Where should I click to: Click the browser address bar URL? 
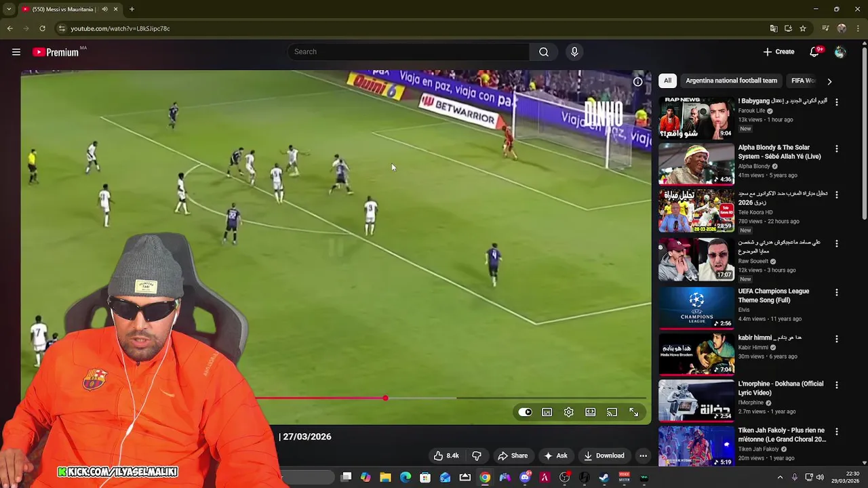(120, 28)
